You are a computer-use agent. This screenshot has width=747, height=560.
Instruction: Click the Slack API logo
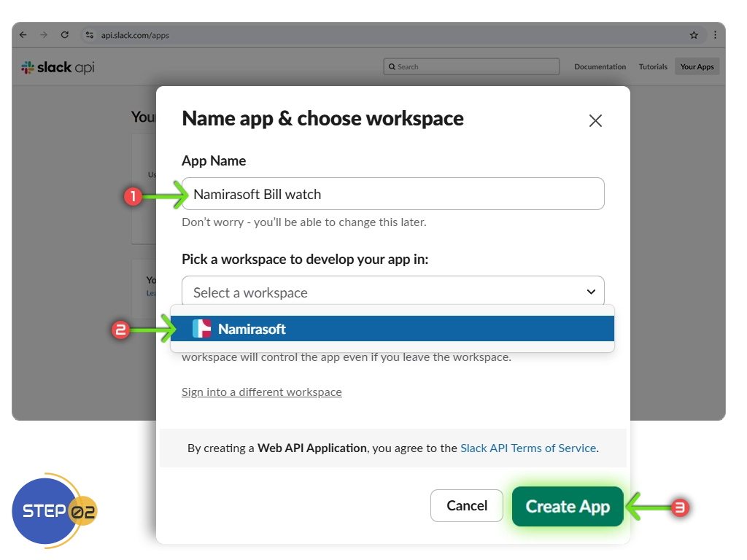click(58, 67)
